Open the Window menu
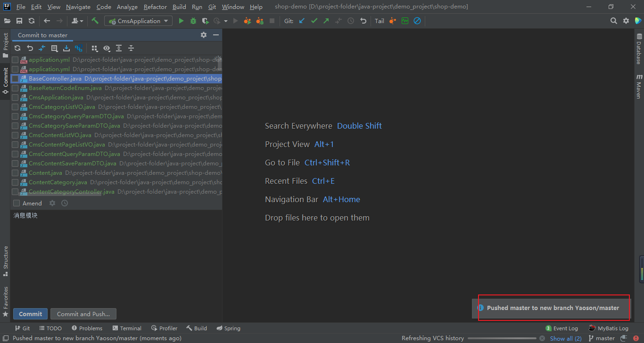This screenshot has height=343, width=644. click(x=233, y=7)
